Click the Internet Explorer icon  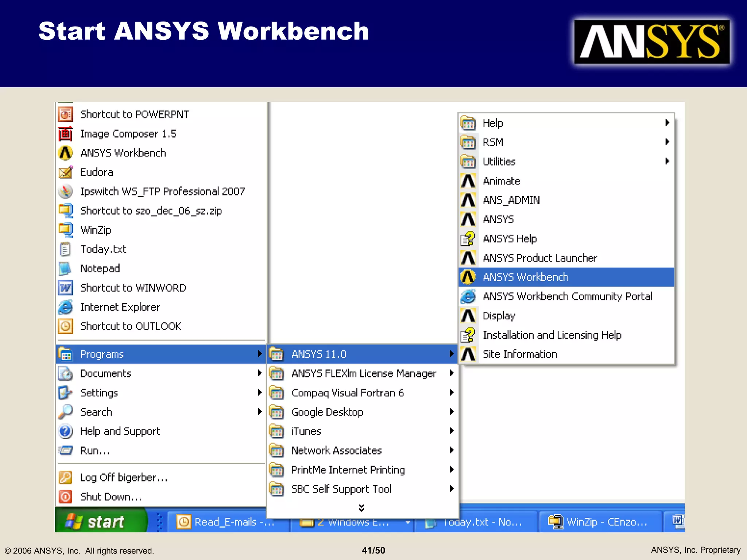66,307
